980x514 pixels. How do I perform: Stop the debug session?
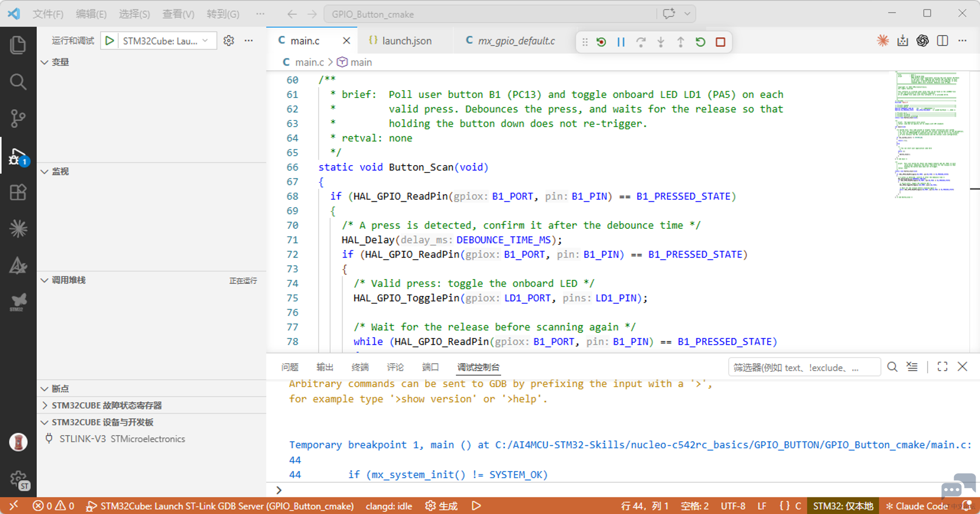tap(720, 42)
